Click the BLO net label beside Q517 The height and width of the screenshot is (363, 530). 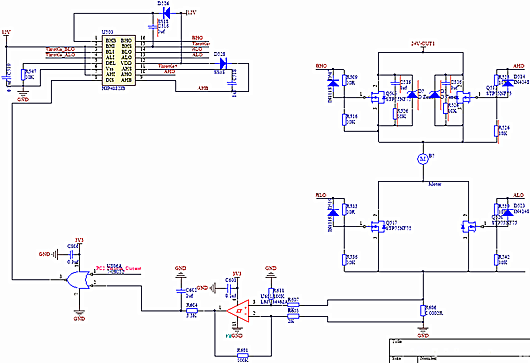point(321,195)
